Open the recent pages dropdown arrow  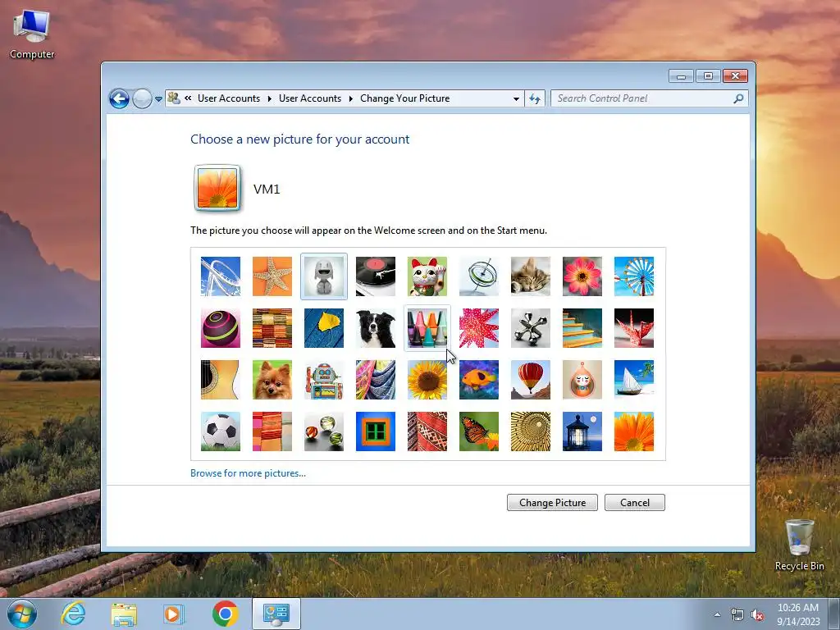158,98
